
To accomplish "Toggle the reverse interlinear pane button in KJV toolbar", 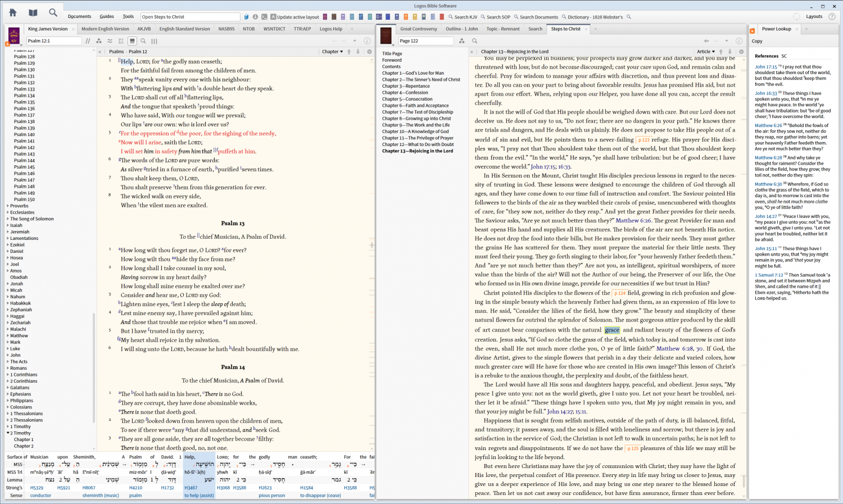I will 132,41.
